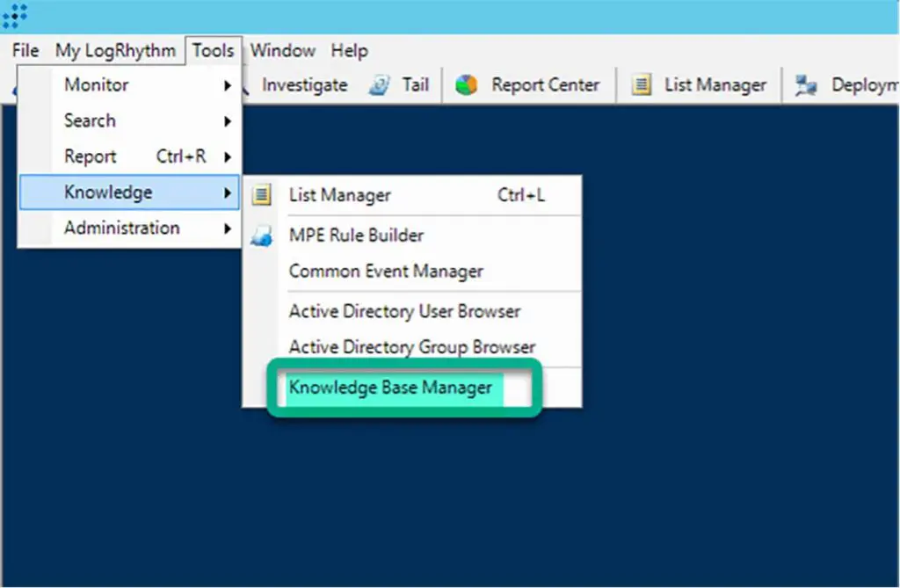Expand the Monitor submenu arrow

coord(228,86)
